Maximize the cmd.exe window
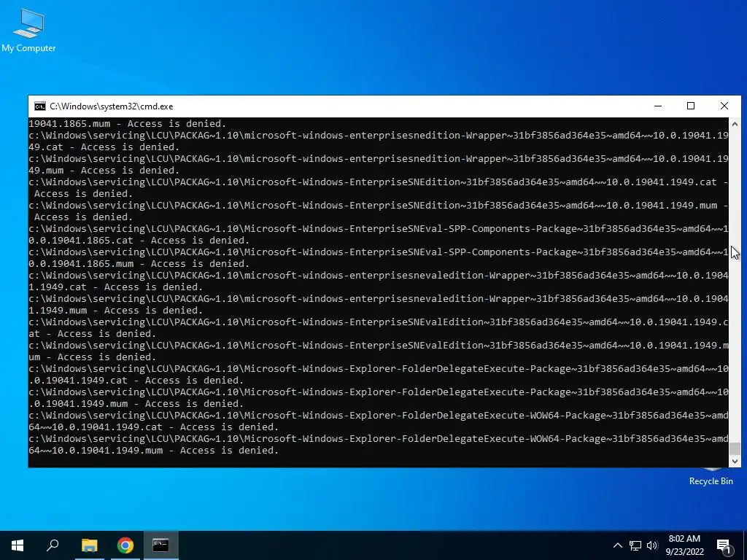Viewport: 747px width, 560px height. [691, 106]
